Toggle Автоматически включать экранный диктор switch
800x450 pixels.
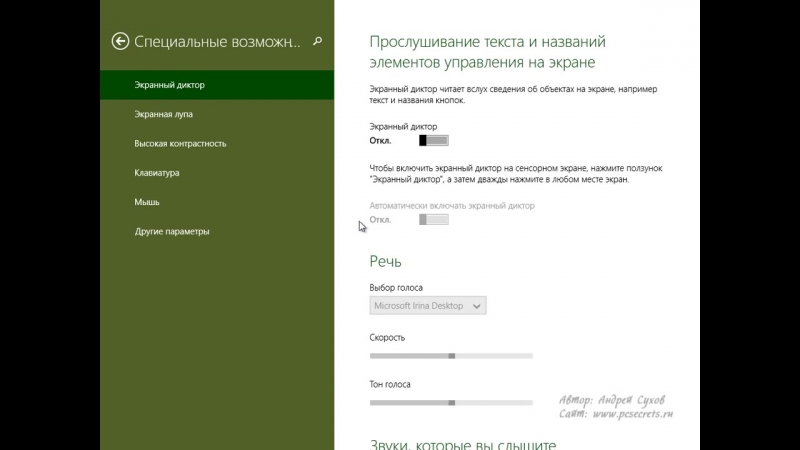[x=434, y=219]
